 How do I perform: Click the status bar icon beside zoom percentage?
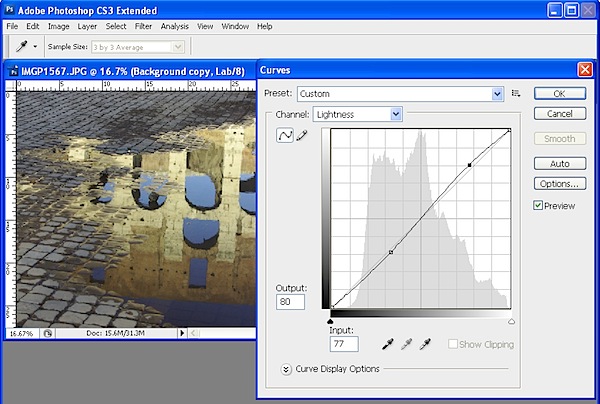point(48,333)
